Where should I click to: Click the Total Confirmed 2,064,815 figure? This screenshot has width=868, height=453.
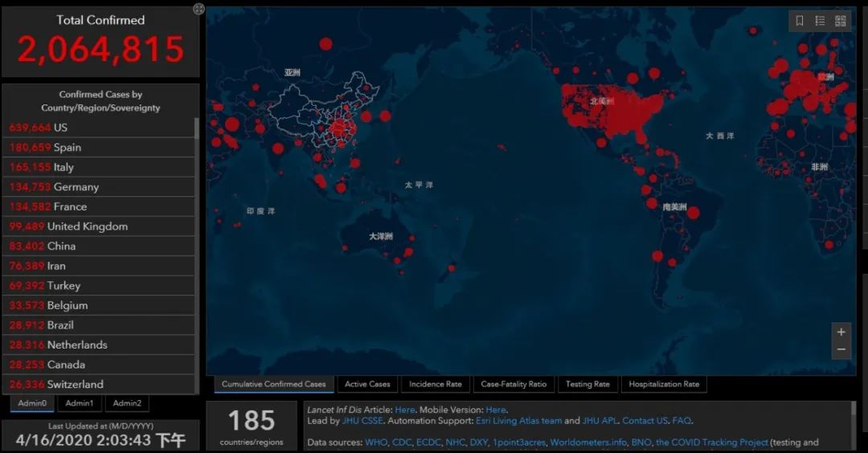100,49
